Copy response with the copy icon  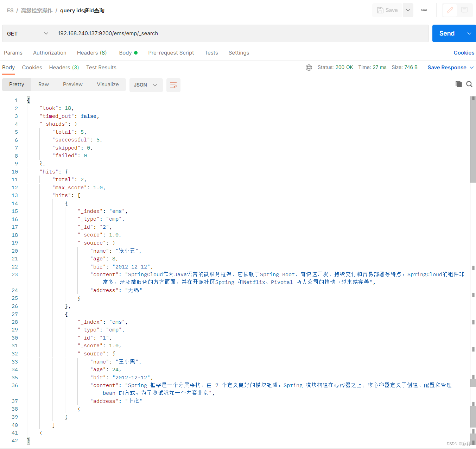[458, 84]
